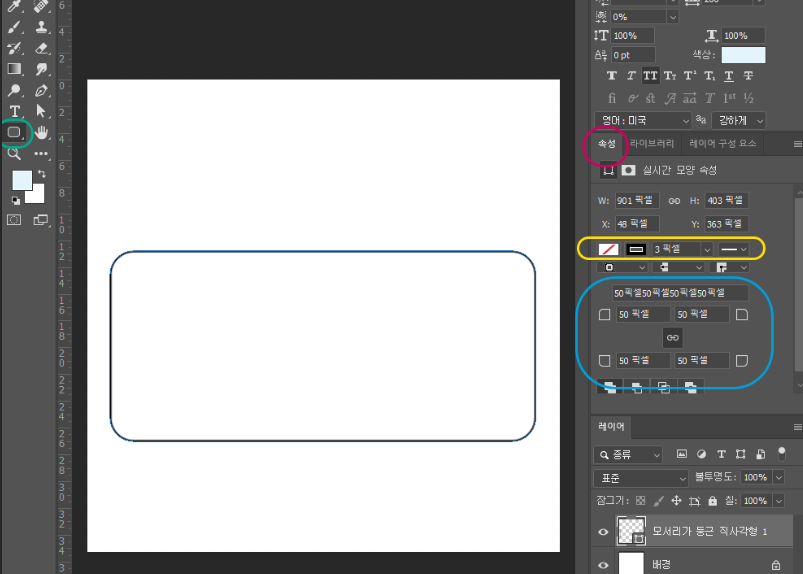Click the W width field 901 픽셀

637,201
